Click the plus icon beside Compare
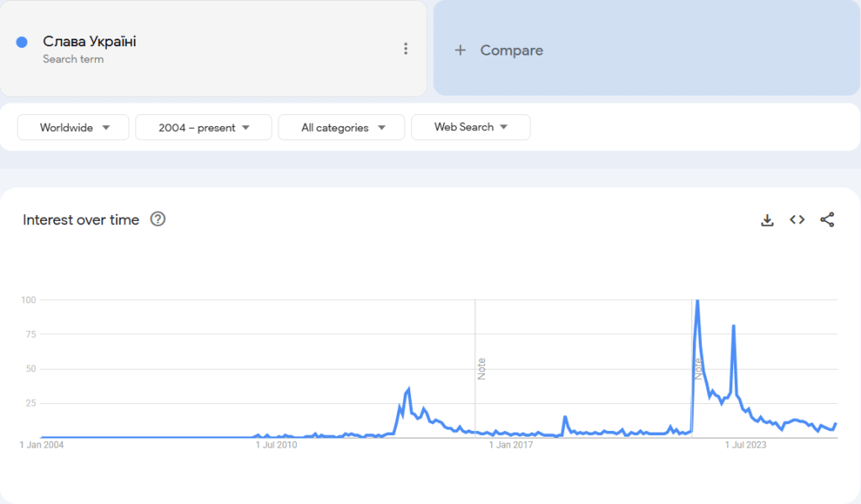This screenshot has width=861, height=504. (460, 50)
